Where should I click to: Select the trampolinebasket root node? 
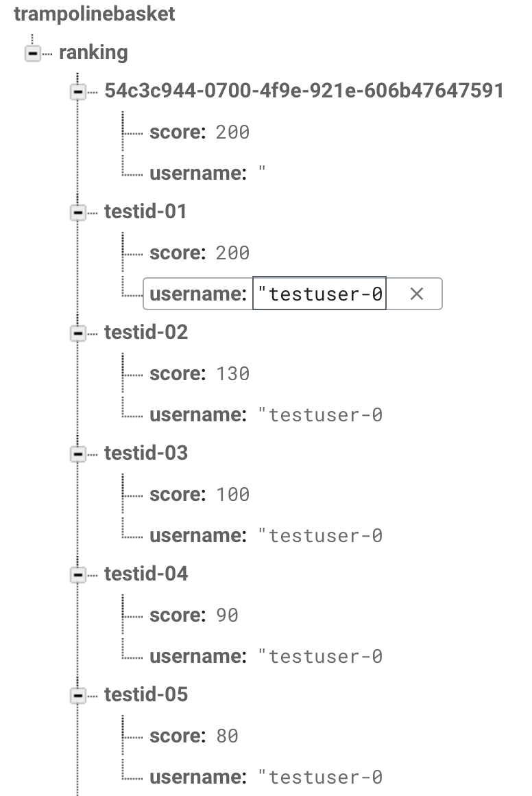(x=95, y=14)
